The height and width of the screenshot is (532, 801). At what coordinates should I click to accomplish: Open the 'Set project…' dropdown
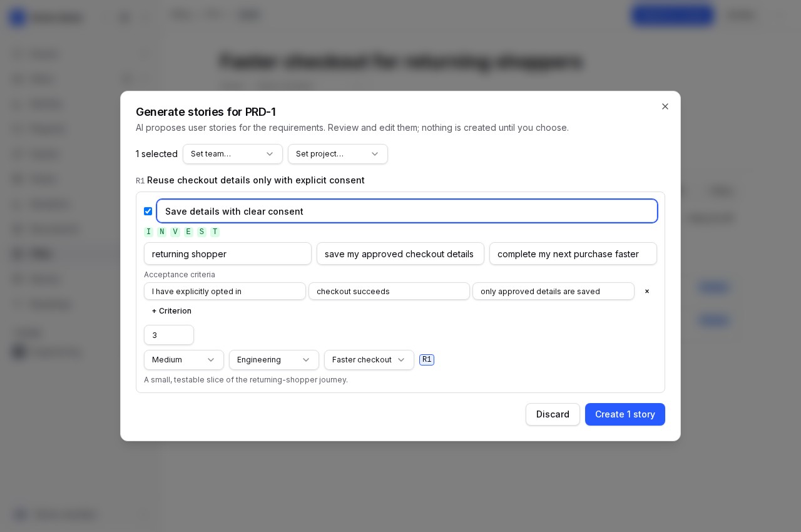point(338,154)
